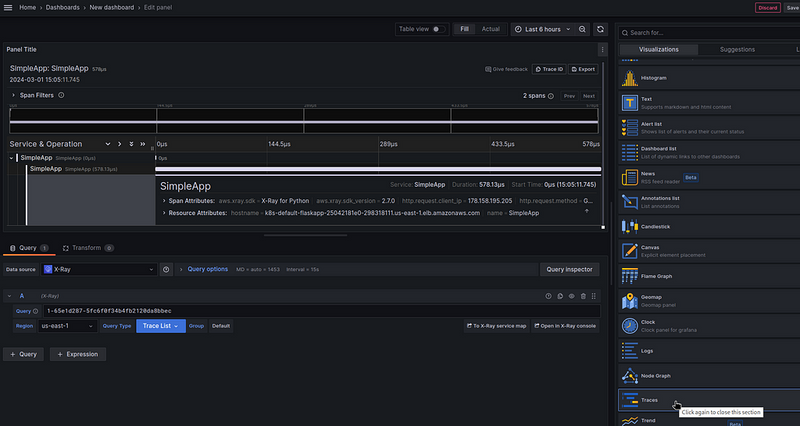Viewport: 800px width, 426px height.
Task: Click the To X-Ray service map link
Action: pos(496,326)
